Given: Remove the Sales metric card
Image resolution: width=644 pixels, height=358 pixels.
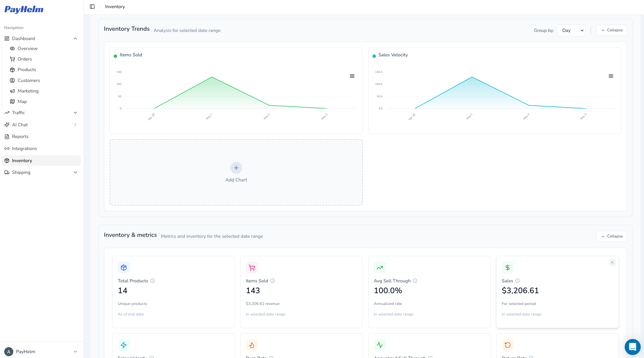Looking at the screenshot, I should point(612,262).
